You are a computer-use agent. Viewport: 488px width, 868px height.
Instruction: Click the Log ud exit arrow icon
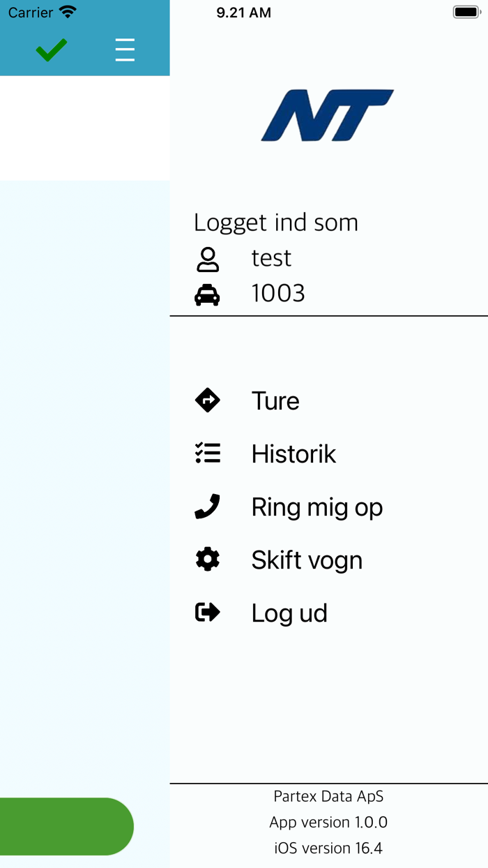(x=208, y=613)
